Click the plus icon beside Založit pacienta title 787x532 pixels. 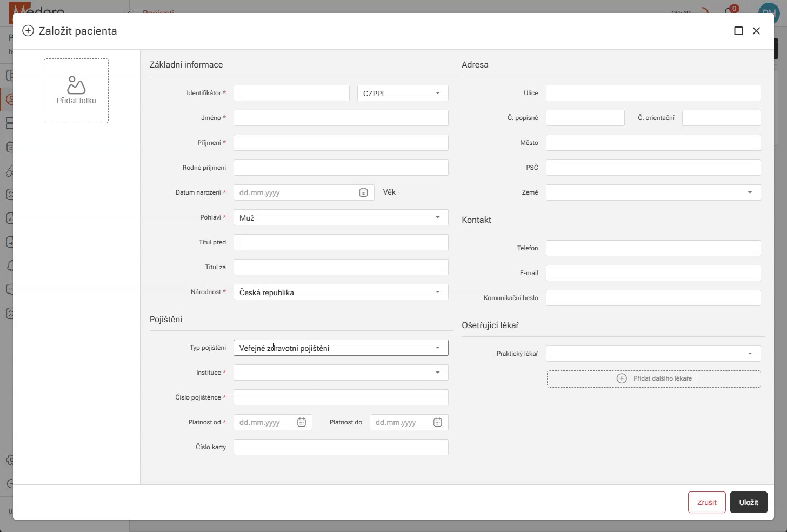tap(28, 31)
